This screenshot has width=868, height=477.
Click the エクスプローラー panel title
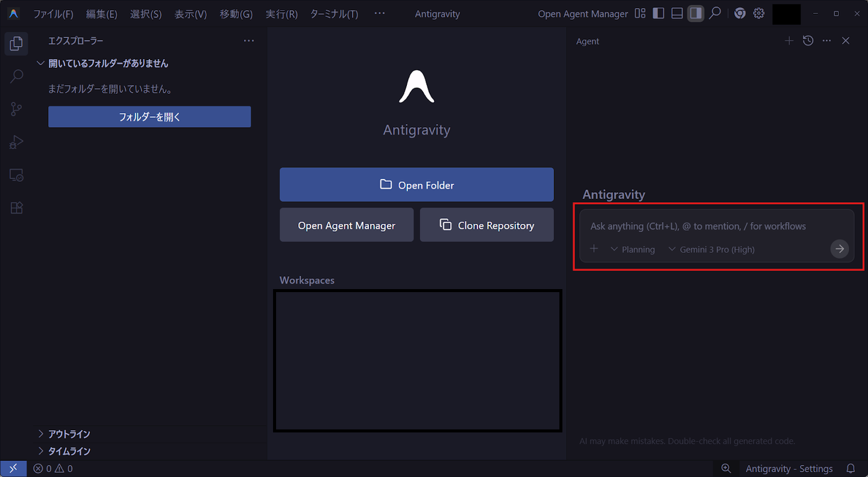76,41
